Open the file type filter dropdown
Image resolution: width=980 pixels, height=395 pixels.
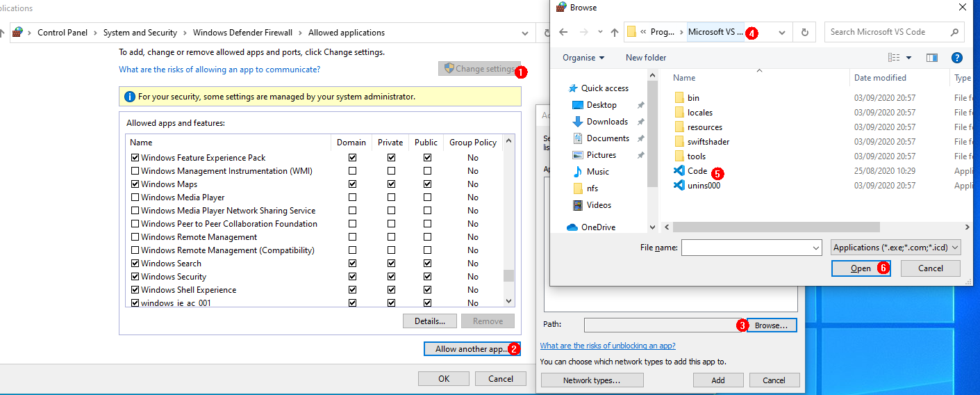click(x=896, y=248)
